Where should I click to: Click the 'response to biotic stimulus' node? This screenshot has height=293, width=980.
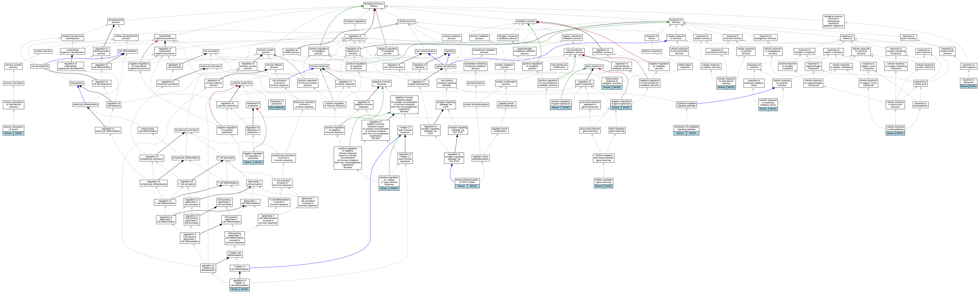909,37
